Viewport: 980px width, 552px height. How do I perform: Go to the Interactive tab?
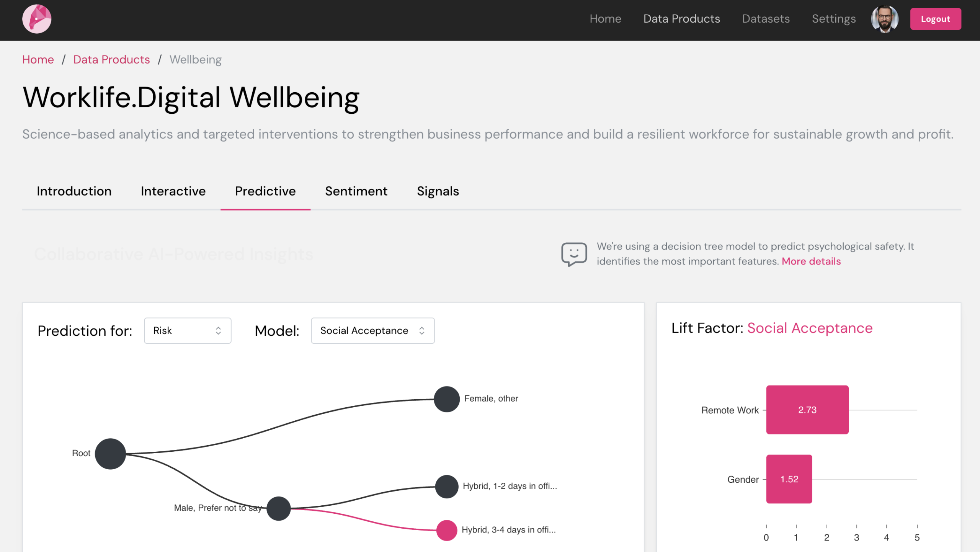(173, 191)
